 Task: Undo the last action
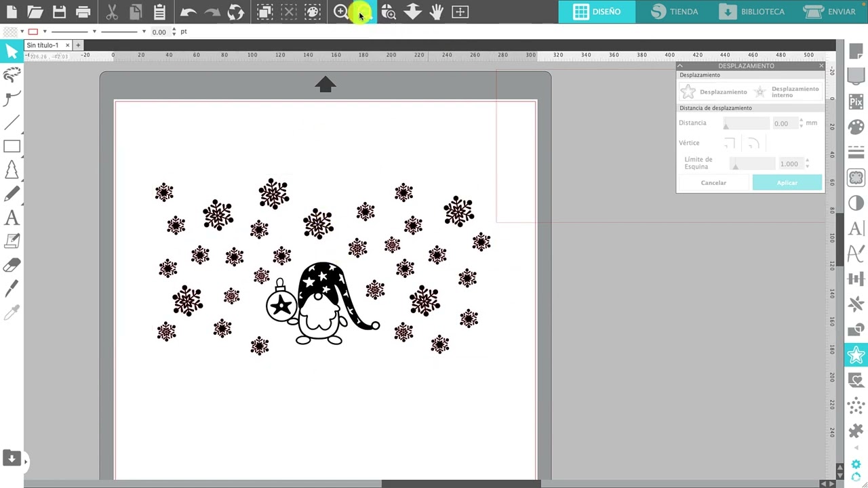188,12
